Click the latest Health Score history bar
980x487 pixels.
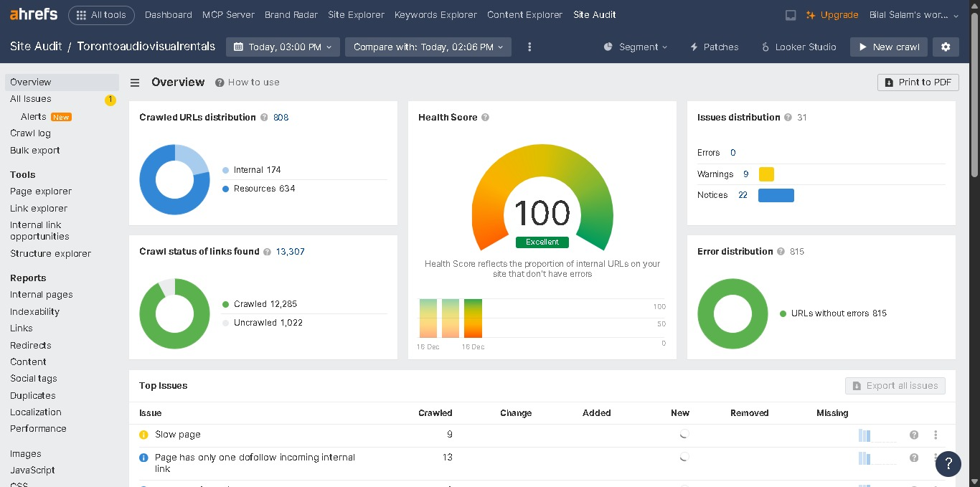tap(473, 318)
